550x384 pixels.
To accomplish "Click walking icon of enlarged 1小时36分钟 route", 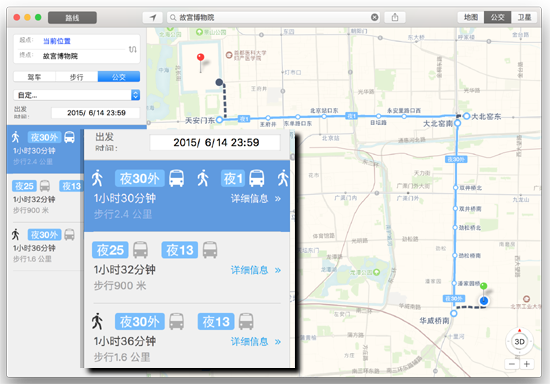I will click(97, 321).
